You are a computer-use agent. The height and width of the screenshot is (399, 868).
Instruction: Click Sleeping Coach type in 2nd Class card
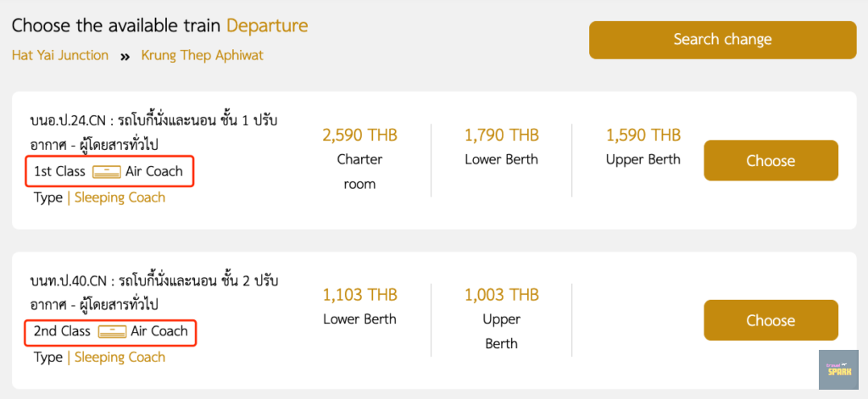coord(120,357)
